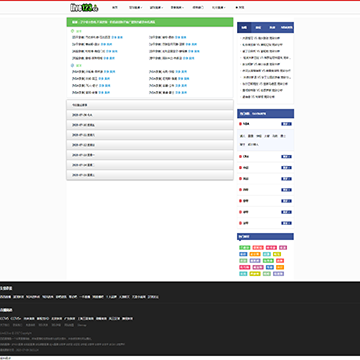Switch to the last tab in the blue sidebar tab bar
This screenshot has width=360, height=360.
287,28
